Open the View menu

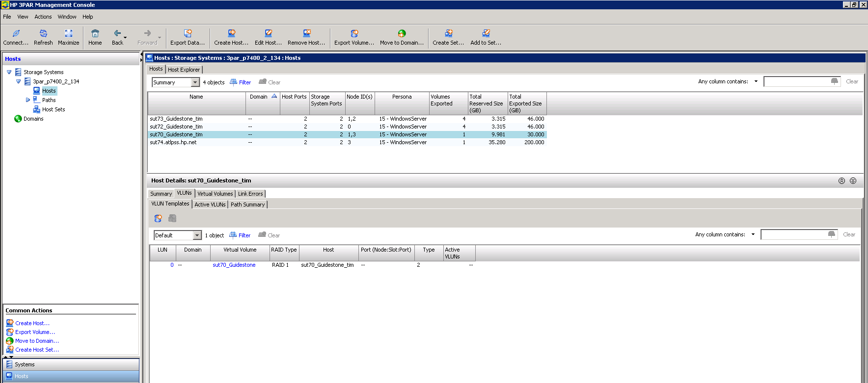23,17
